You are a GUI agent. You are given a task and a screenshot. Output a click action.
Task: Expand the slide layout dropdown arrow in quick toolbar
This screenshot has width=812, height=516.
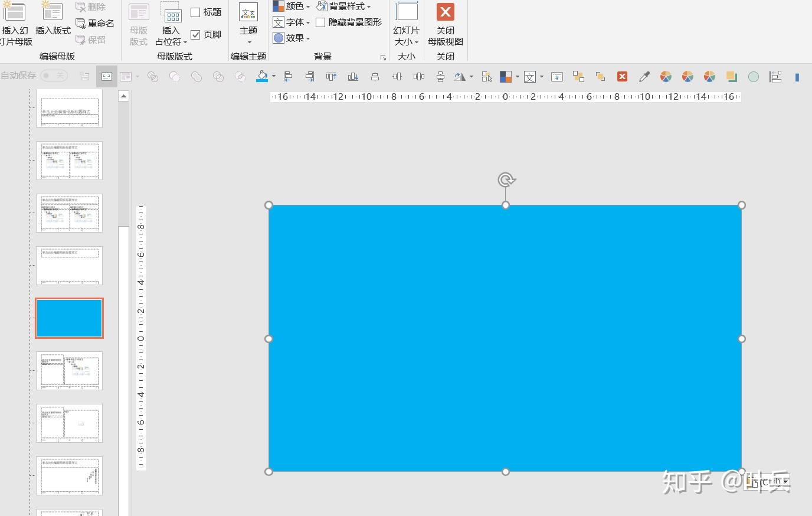(x=137, y=77)
